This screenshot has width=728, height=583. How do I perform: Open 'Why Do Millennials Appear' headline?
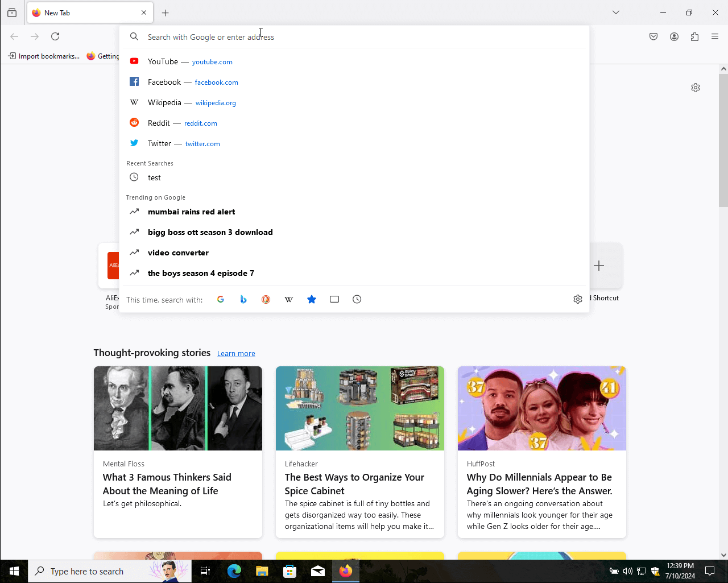(x=540, y=484)
